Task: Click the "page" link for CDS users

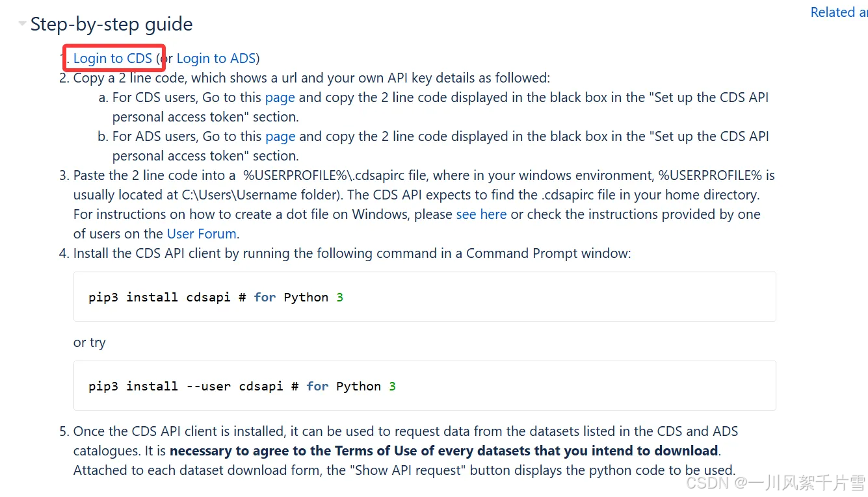Action: [x=281, y=97]
